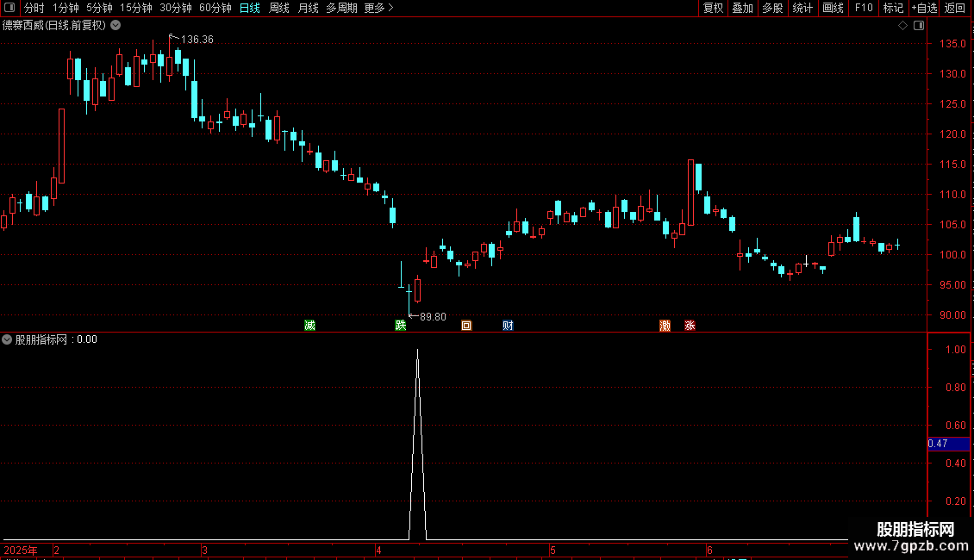Click the diamond icon above chart

click(903, 26)
